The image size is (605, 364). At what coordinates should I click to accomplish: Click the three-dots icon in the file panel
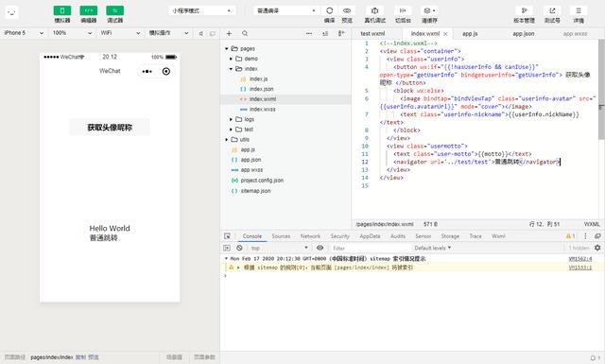[x=309, y=34]
